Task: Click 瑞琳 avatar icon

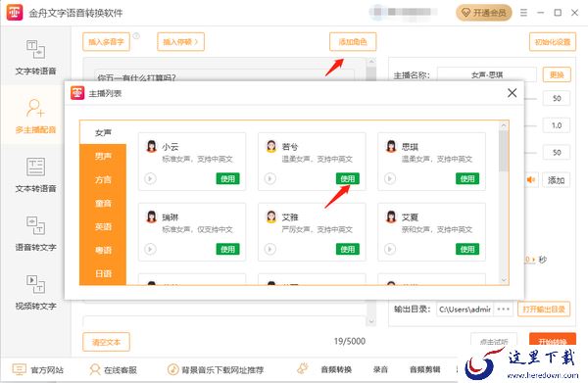Action: pos(152,216)
